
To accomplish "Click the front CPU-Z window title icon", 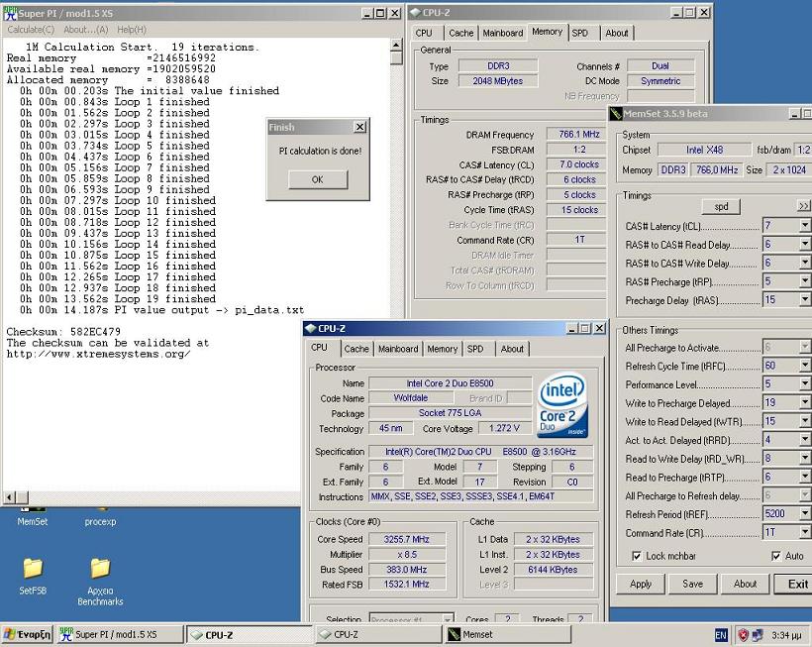I will click(311, 328).
